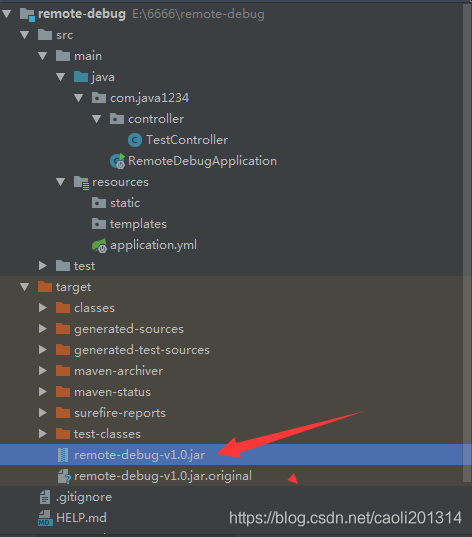
Task: Collapse the target folder arrow
Action: coord(25,287)
